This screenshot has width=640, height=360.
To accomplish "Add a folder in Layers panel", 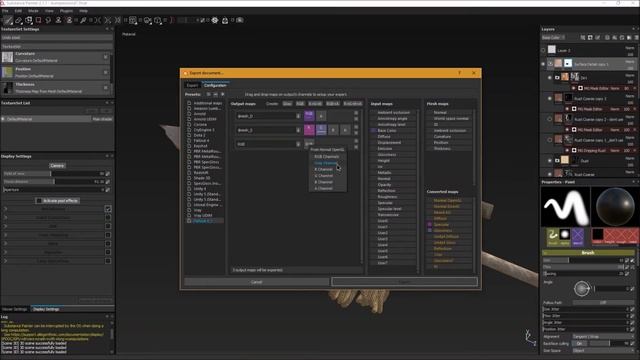I will point(629,38).
